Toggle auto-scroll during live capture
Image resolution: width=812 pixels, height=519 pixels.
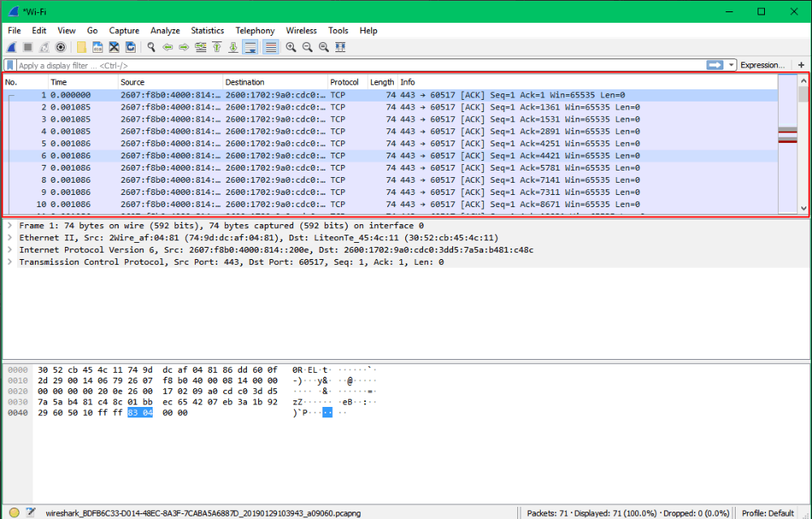(250, 47)
